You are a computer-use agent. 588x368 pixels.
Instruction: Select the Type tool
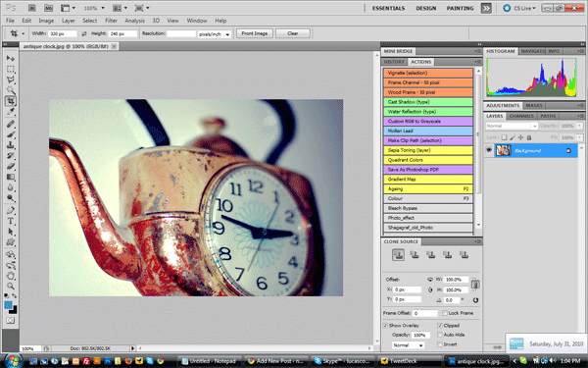pos(11,221)
